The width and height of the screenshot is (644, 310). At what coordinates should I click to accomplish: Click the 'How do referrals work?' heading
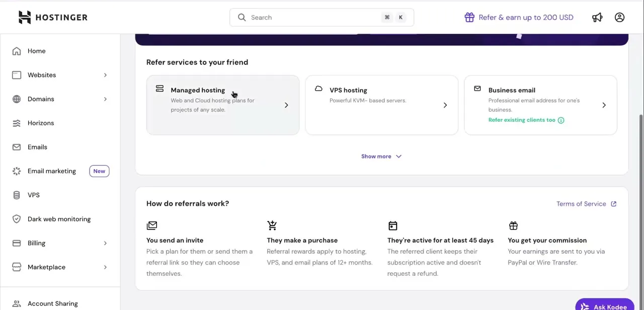coord(188,204)
